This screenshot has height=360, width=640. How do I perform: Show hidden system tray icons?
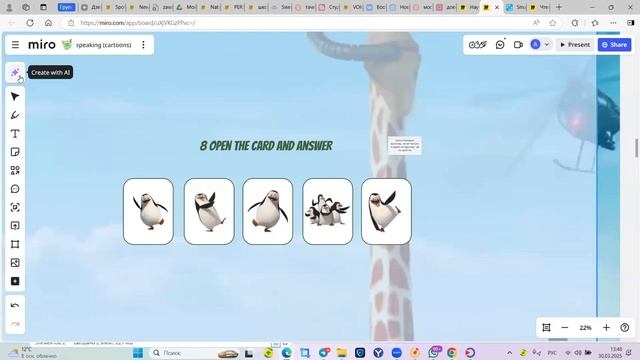509,353
